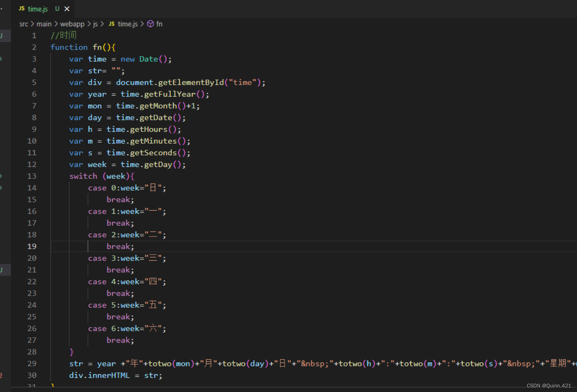Click 'getMinutes' on line 10
Image resolution: width=577 pixels, height=392 pixels.
point(153,141)
